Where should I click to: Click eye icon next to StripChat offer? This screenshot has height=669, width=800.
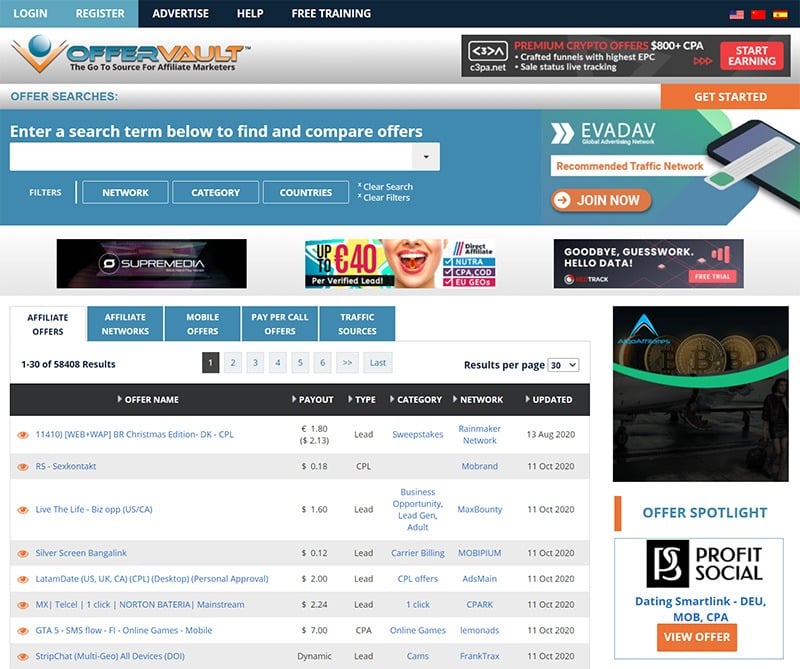coord(22,656)
